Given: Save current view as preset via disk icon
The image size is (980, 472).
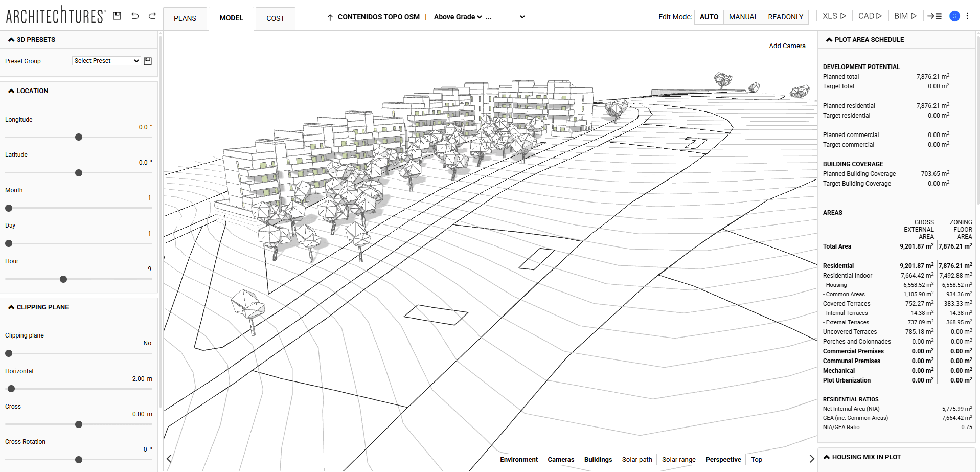Looking at the screenshot, I should click(148, 61).
